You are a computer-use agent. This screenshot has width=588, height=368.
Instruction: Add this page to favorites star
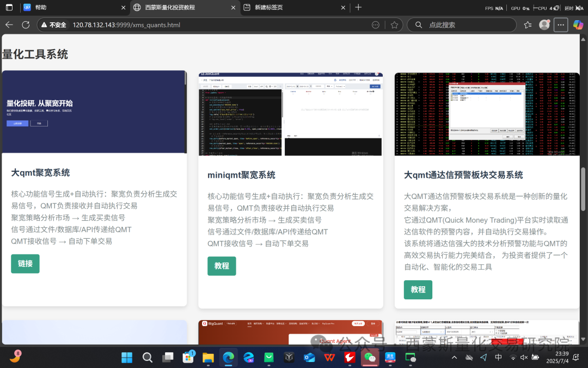coord(394,25)
